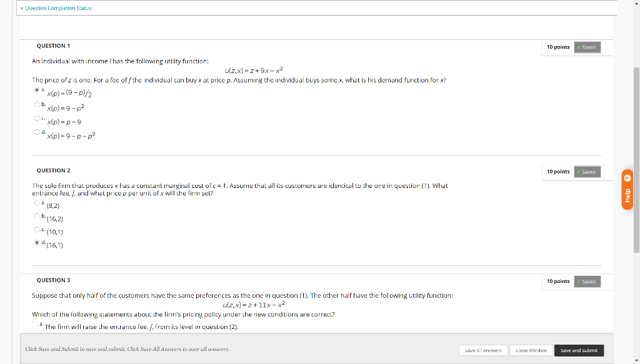Click Close Window button

click(x=531, y=350)
